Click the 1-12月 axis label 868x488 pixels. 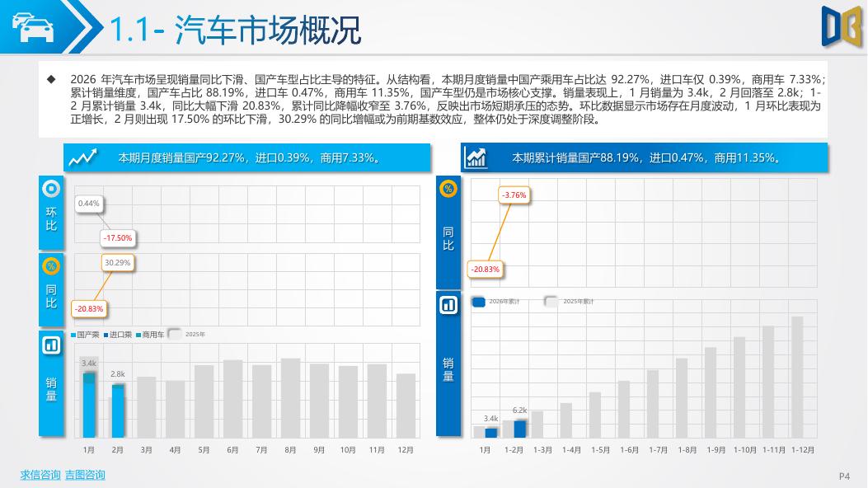pyautogui.click(x=803, y=450)
